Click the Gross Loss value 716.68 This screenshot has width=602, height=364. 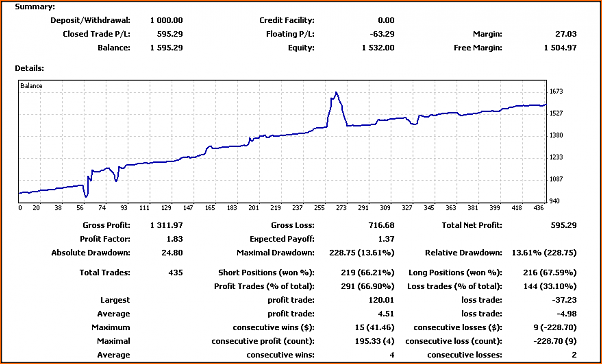point(381,225)
